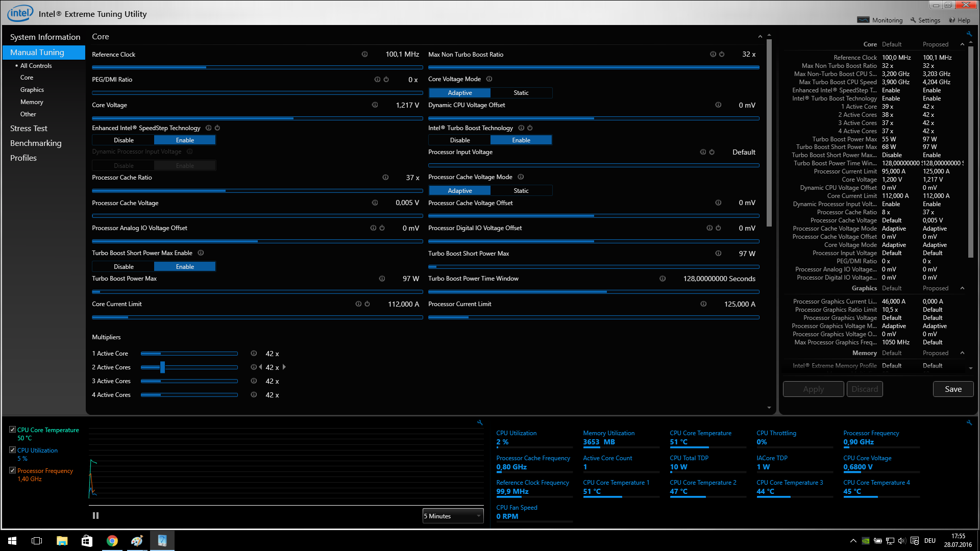Open System Information page
This screenshot has width=980, height=551.
click(x=45, y=37)
